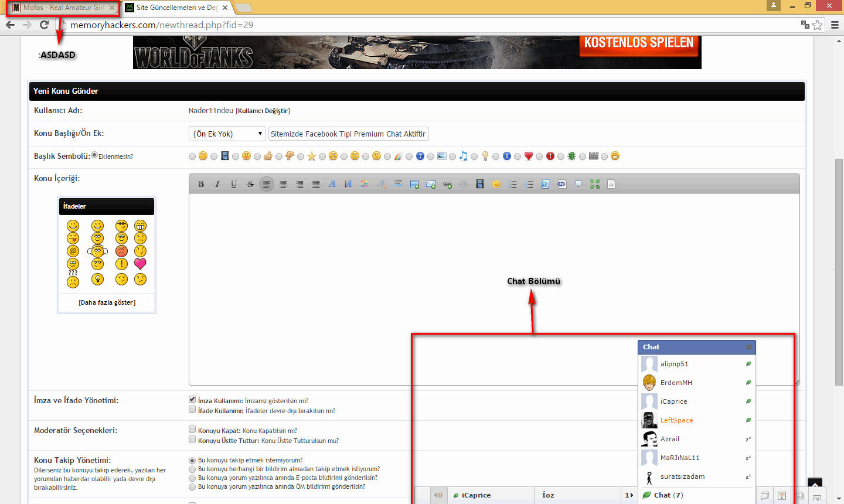The image size is (844, 504).
Task: Apply underline formatting in the editor
Action: click(x=234, y=184)
